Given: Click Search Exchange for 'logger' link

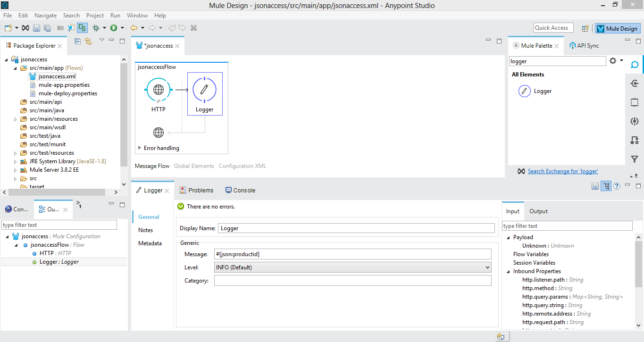Looking at the screenshot, I should click(x=563, y=171).
